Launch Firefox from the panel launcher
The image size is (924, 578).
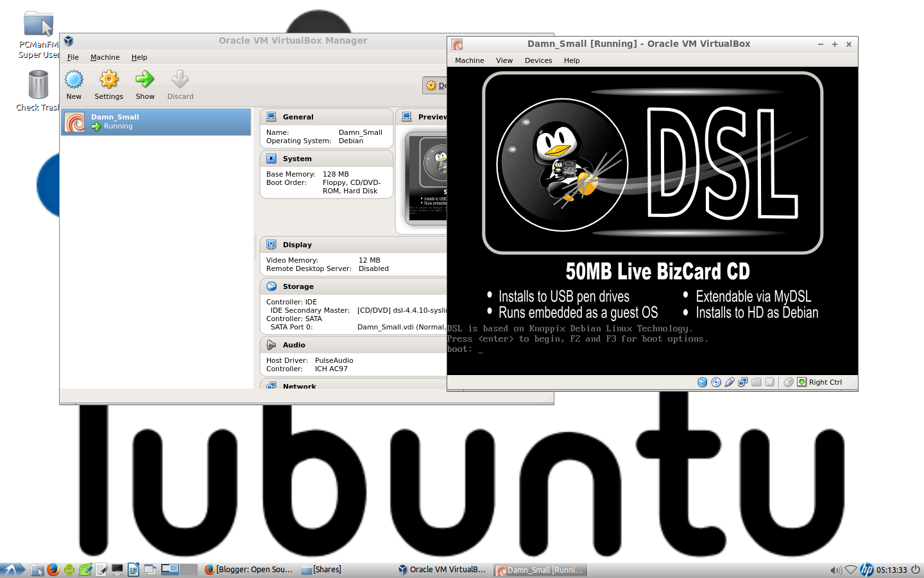coord(53,570)
